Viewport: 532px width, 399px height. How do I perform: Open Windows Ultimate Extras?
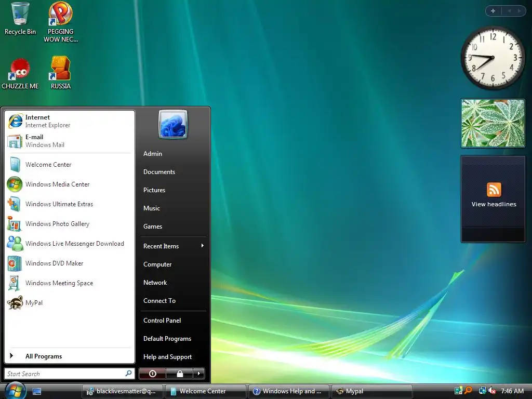[69, 204]
